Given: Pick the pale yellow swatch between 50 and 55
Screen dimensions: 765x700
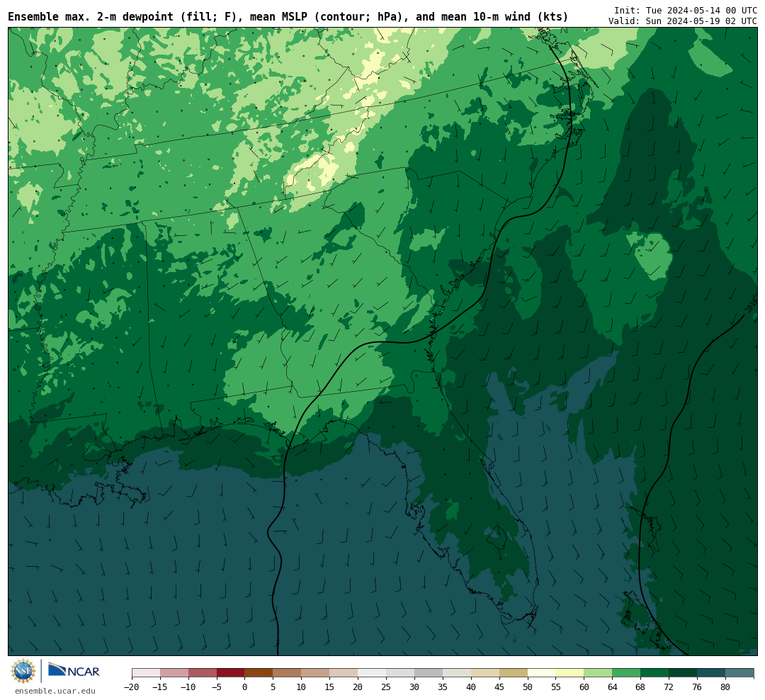Looking at the screenshot, I should click(x=542, y=673).
